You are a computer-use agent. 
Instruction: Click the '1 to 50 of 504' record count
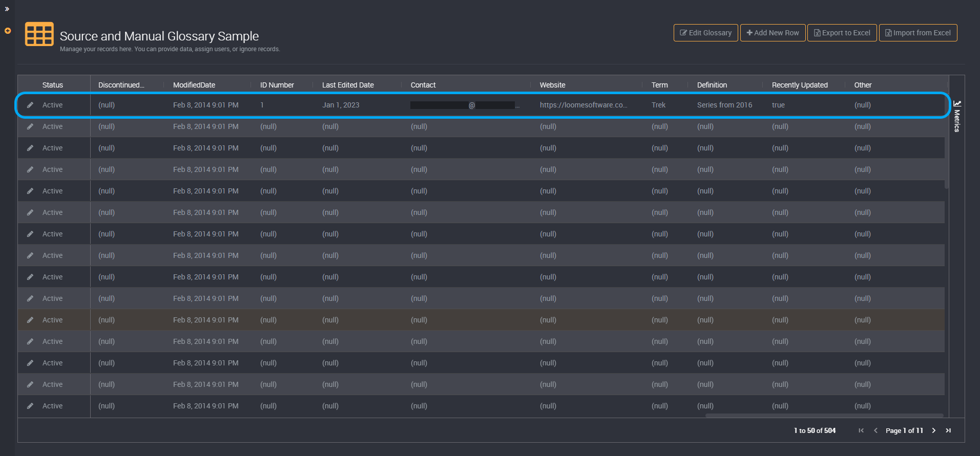coord(815,430)
